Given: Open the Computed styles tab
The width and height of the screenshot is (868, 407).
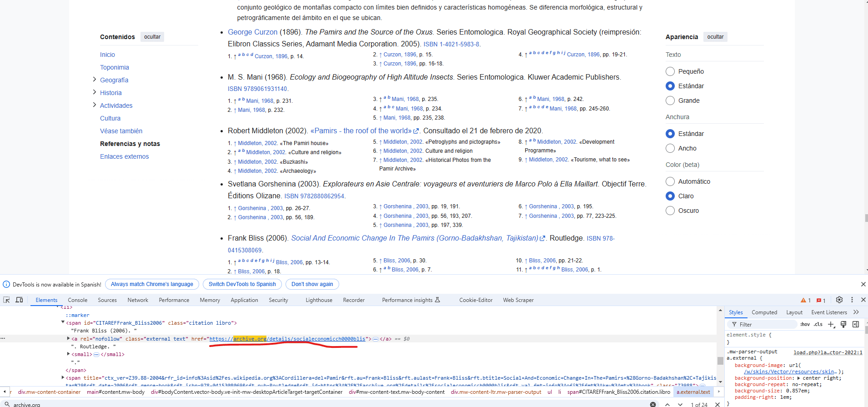Looking at the screenshot, I should pyautogui.click(x=764, y=312).
